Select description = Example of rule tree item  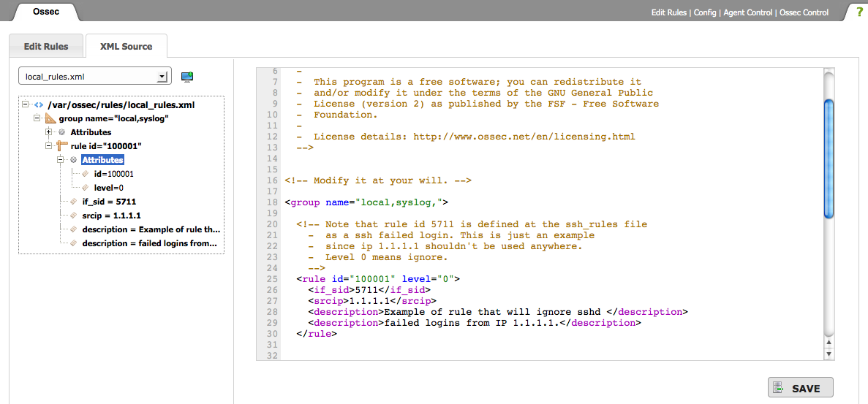[151, 229]
